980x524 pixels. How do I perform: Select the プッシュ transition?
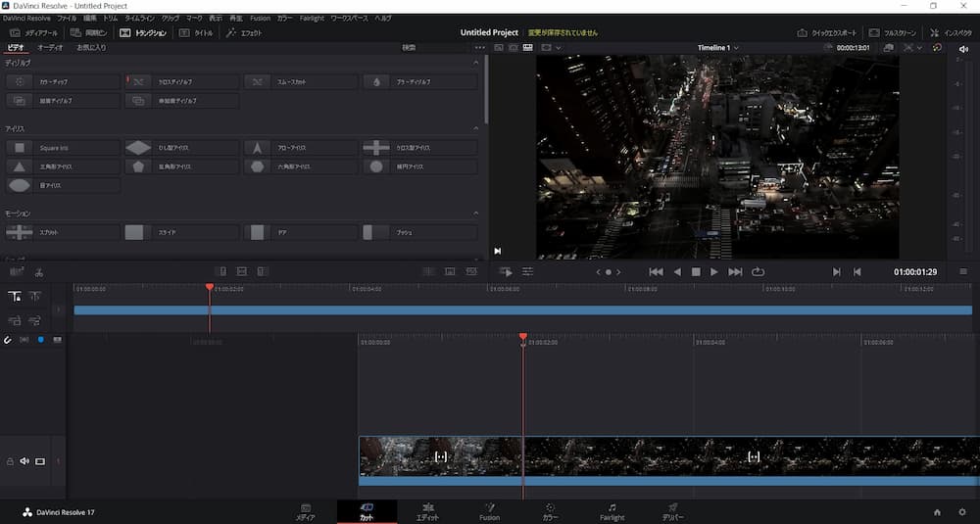click(420, 232)
